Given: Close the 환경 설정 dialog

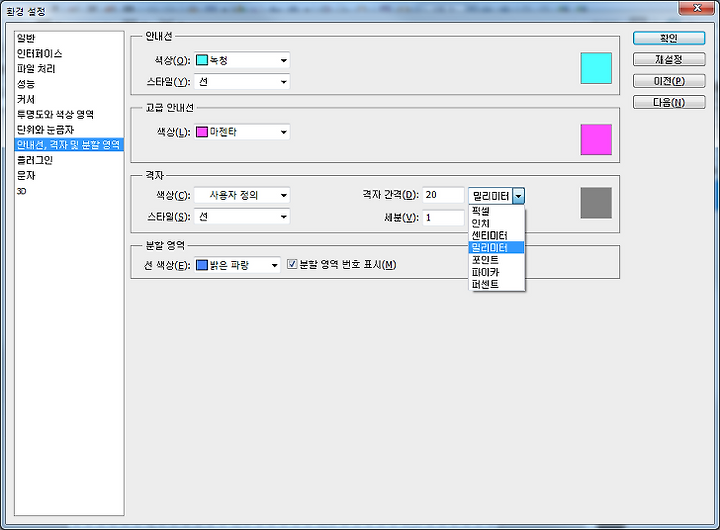Looking at the screenshot, I should [x=697, y=8].
